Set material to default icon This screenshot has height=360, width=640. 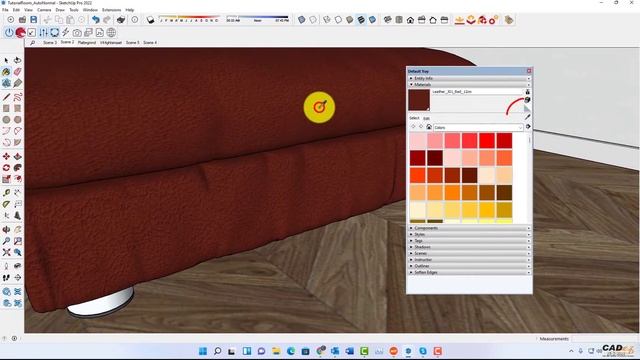[x=527, y=109]
